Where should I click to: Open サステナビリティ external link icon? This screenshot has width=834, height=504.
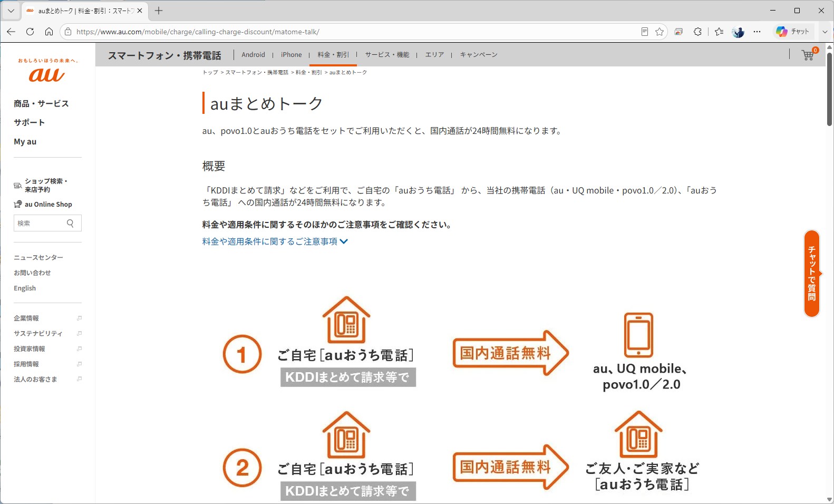tap(79, 333)
